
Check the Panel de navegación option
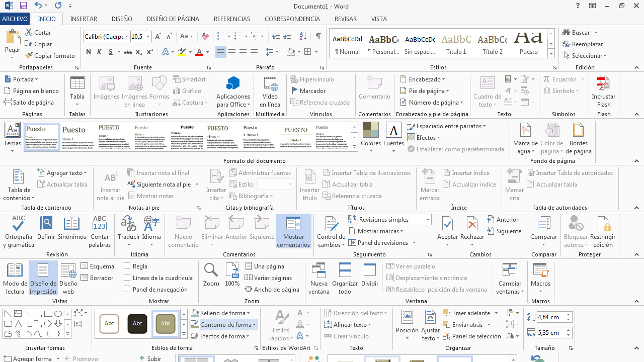click(x=127, y=290)
